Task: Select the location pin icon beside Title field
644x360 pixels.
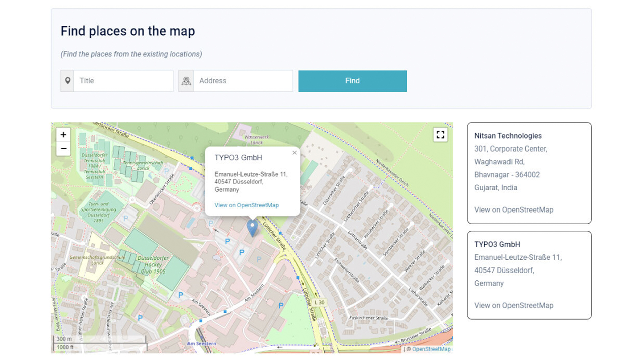Action: [x=67, y=81]
